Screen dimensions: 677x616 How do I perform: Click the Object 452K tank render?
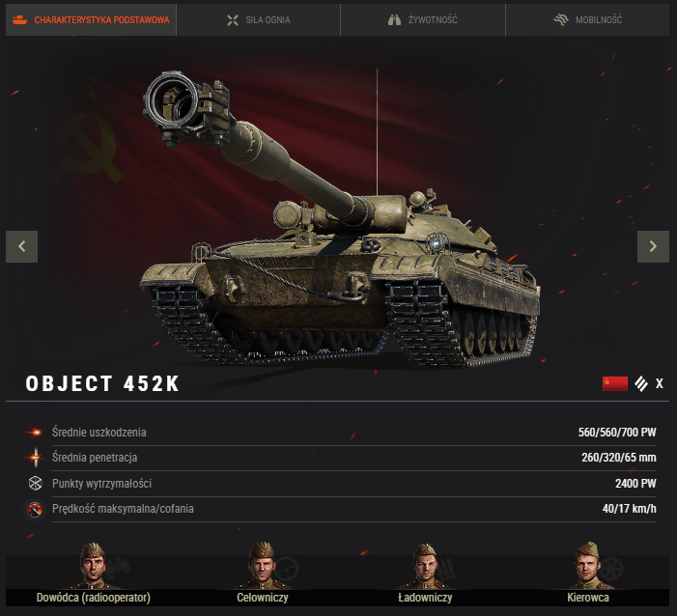340,220
